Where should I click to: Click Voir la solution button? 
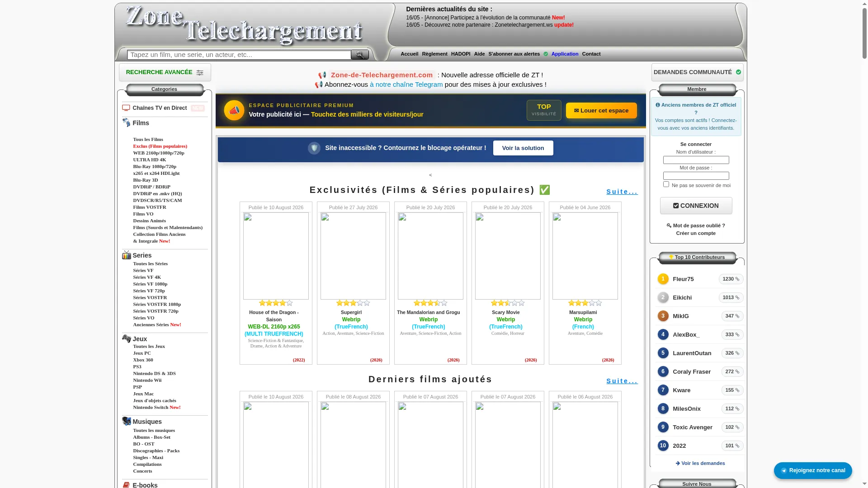point(523,148)
